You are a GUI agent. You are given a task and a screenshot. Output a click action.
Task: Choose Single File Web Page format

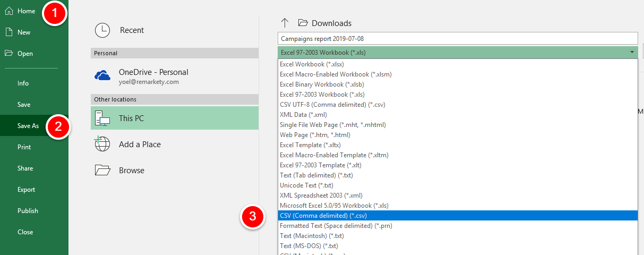pyautogui.click(x=457, y=124)
